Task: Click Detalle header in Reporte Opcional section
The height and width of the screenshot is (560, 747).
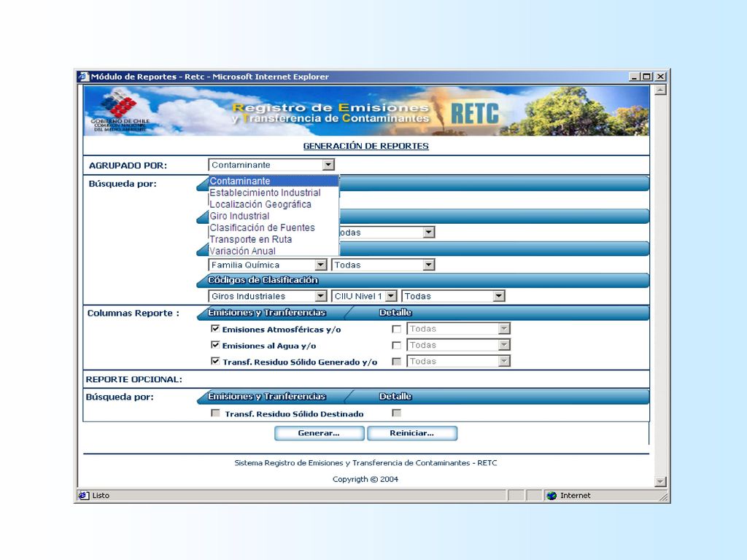Action: coord(395,396)
